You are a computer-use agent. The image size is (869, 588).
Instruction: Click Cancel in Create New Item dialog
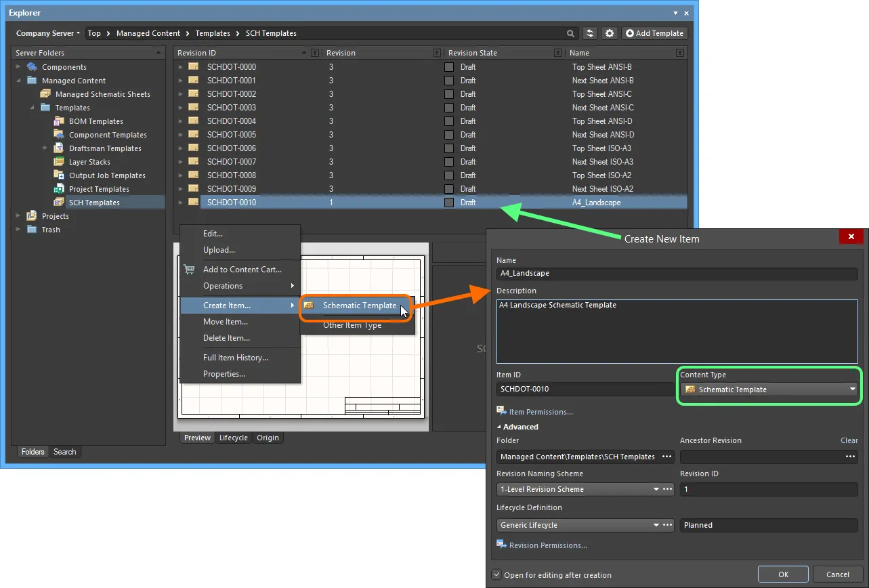click(x=838, y=574)
